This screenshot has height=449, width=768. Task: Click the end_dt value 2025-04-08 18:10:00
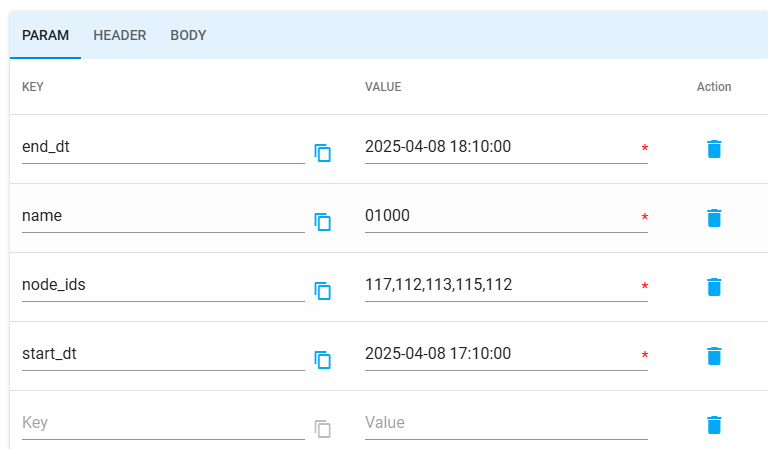(x=500, y=147)
